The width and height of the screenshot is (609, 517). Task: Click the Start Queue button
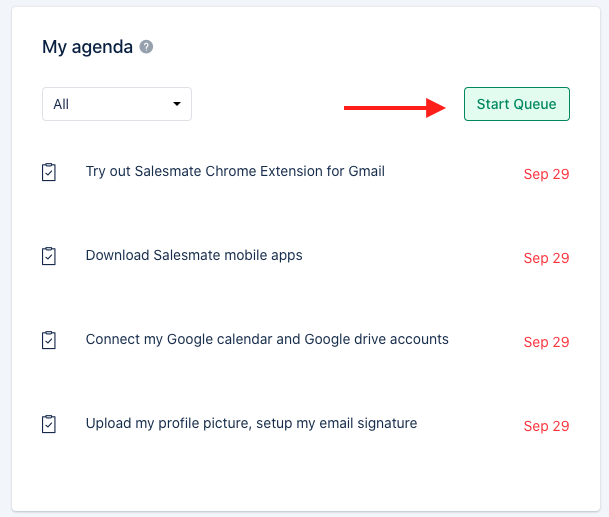[x=517, y=104]
